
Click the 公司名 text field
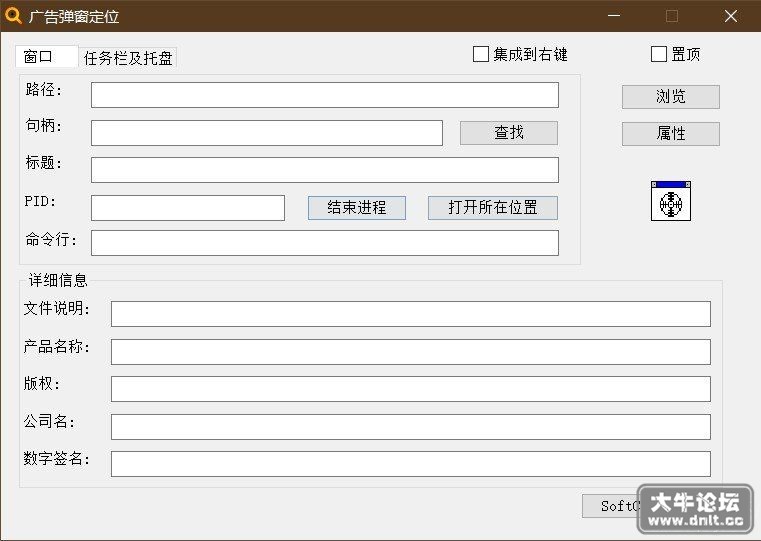pyautogui.click(x=411, y=427)
